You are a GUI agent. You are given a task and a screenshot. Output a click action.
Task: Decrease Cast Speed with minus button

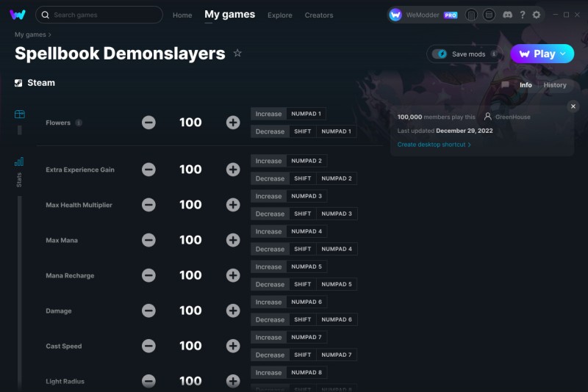point(148,346)
